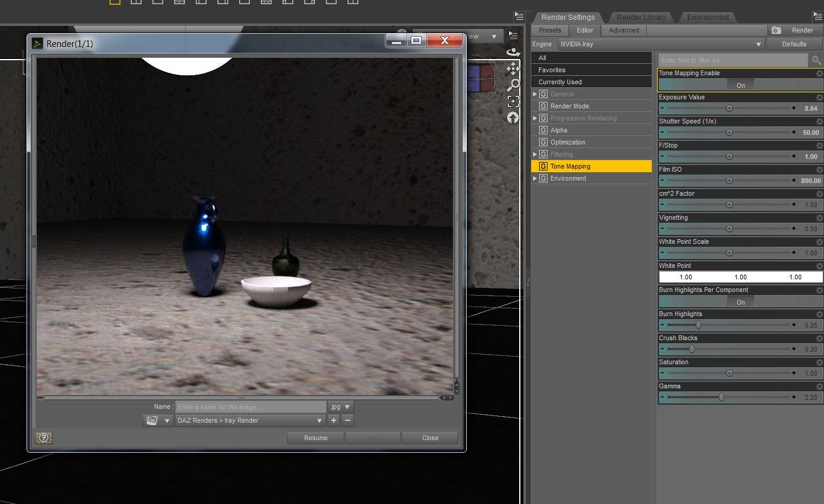Click the Defaults button
Screen dimensions: 824x504
[794, 44]
